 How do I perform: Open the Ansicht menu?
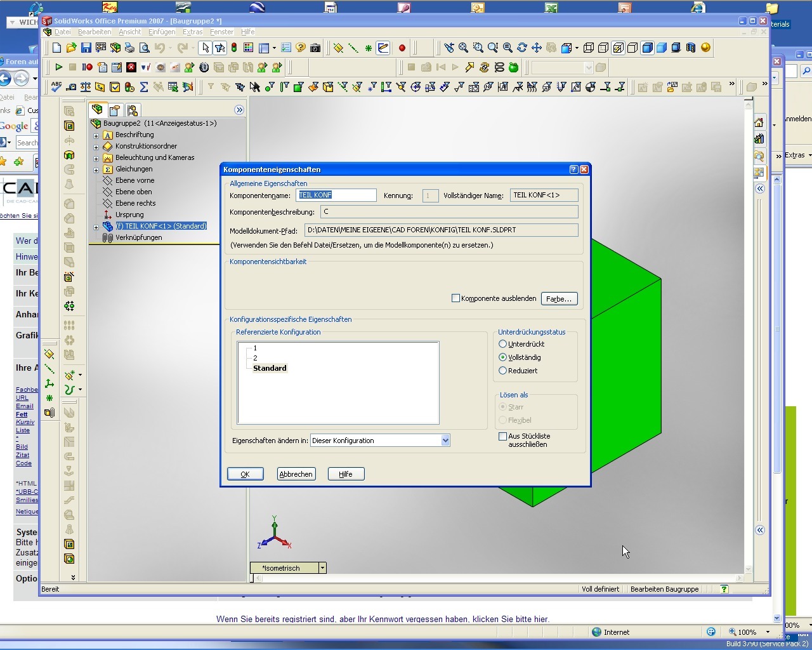[x=130, y=32]
